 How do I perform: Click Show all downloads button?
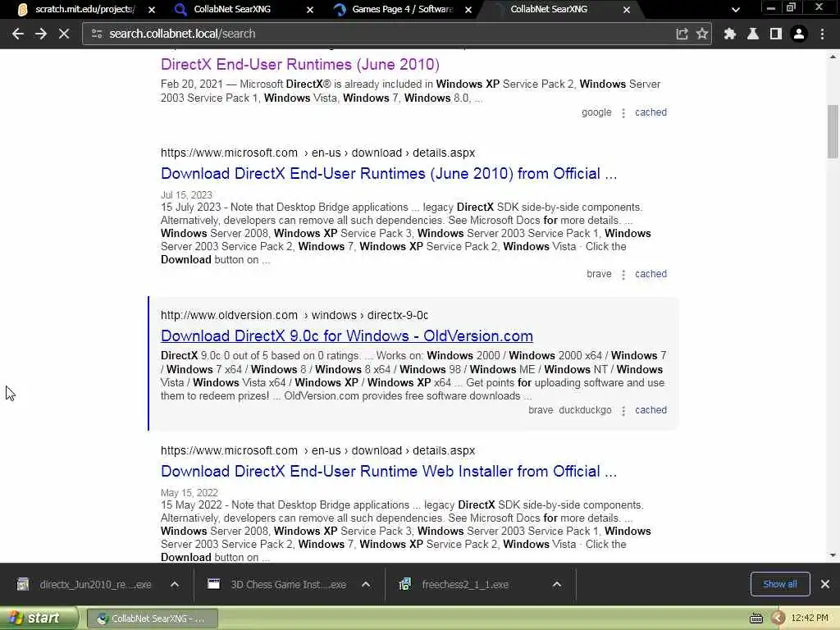(780, 584)
